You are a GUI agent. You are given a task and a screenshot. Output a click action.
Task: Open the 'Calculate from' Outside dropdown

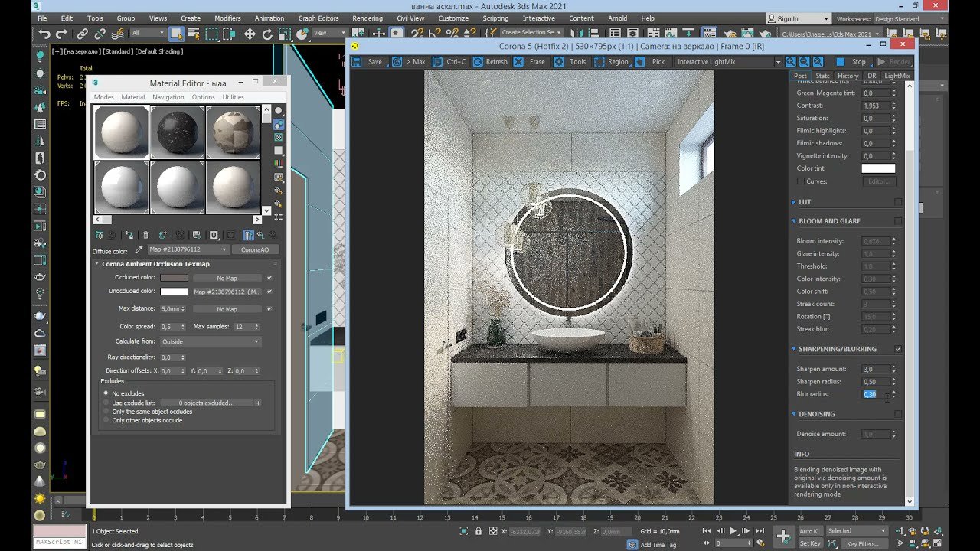point(210,341)
